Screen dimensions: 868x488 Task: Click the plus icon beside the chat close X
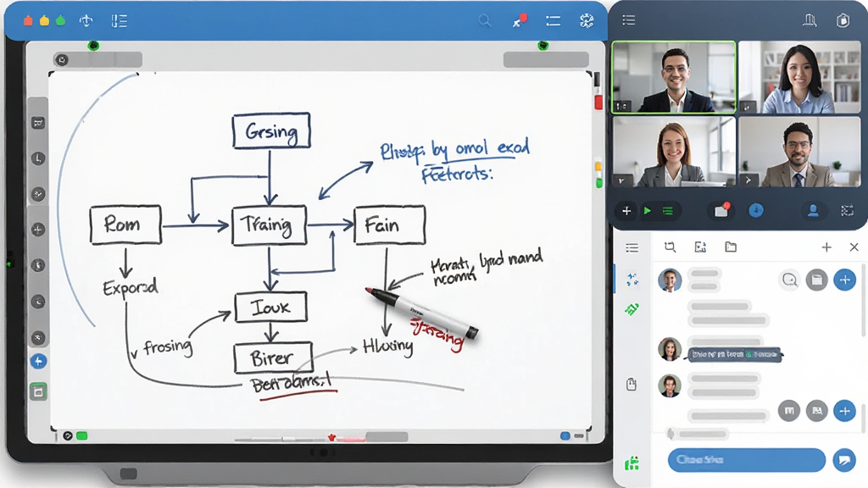[826, 247]
